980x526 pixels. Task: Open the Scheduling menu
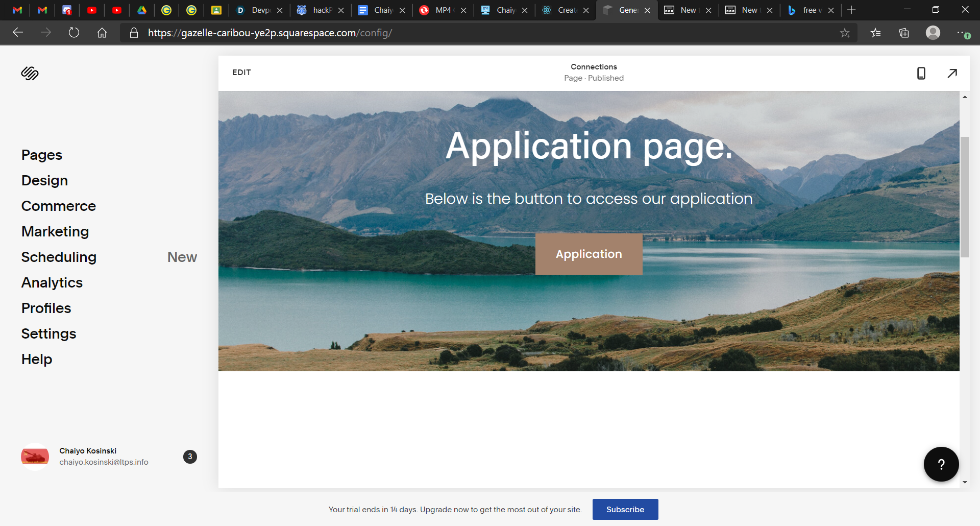pyautogui.click(x=59, y=257)
